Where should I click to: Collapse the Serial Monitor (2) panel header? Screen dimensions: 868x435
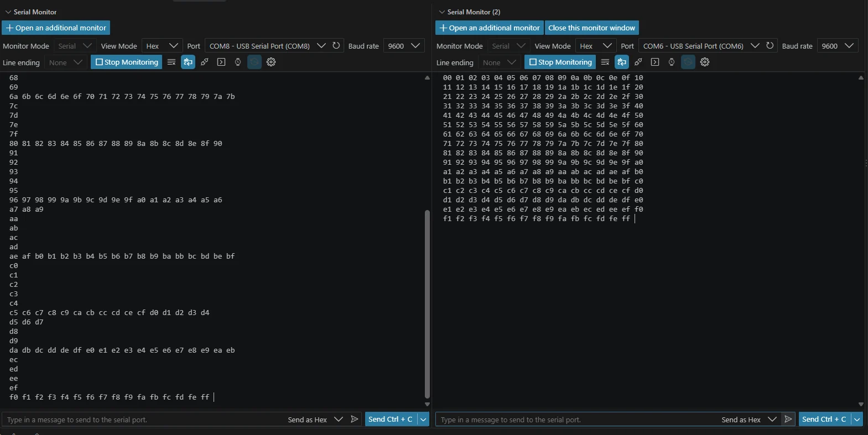coord(469,12)
